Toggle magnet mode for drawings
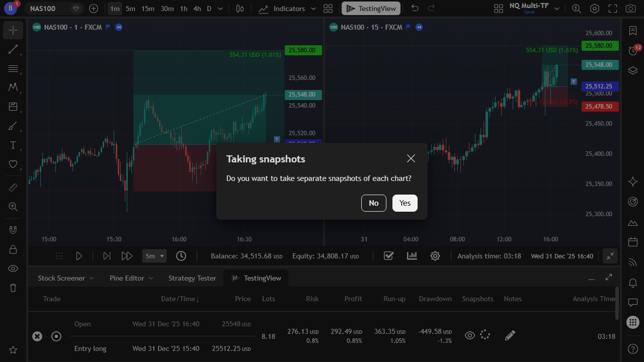The width and height of the screenshot is (644, 362). tap(13, 230)
